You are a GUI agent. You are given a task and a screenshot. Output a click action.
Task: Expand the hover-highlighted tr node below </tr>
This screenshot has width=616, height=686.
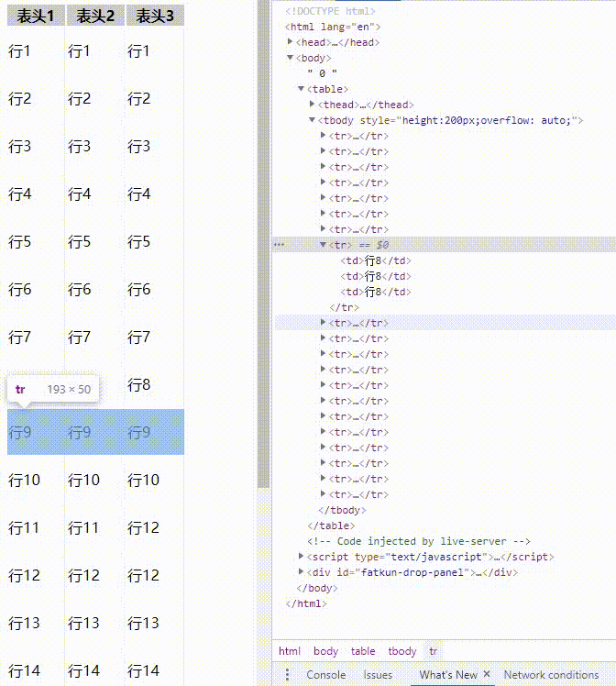[323, 323]
